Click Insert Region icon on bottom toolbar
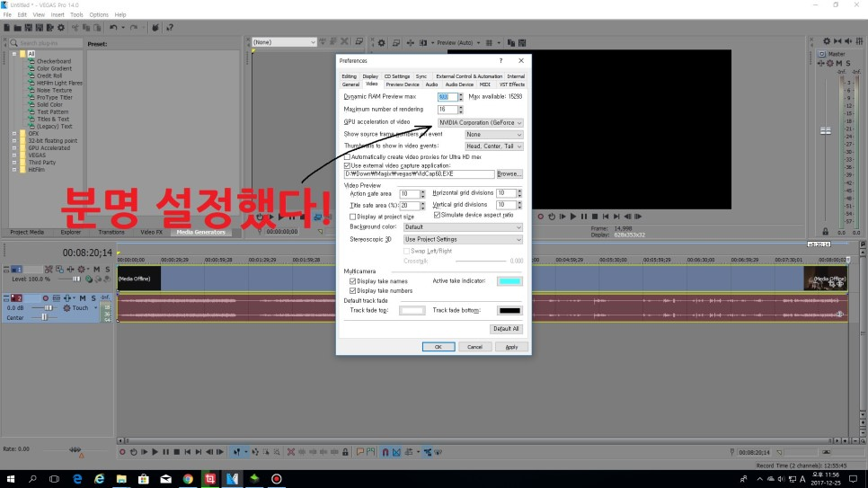Viewport: 868px width, 488px height. (x=370, y=452)
